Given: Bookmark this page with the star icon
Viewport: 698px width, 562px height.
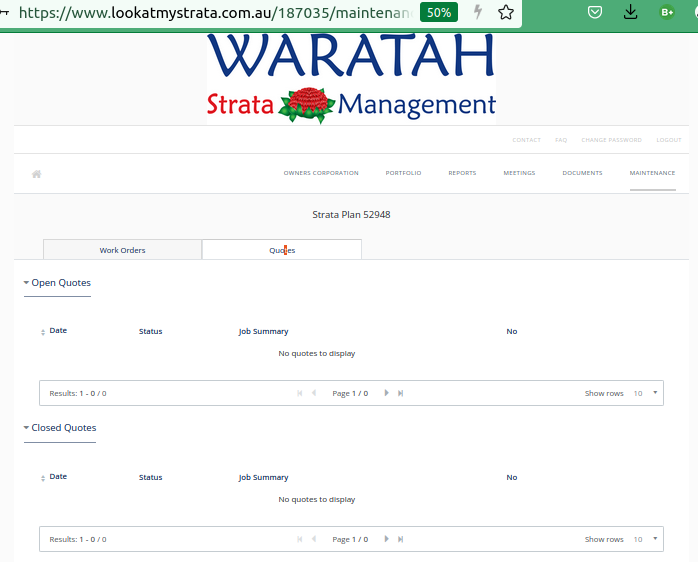Looking at the screenshot, I should point(506,12).
